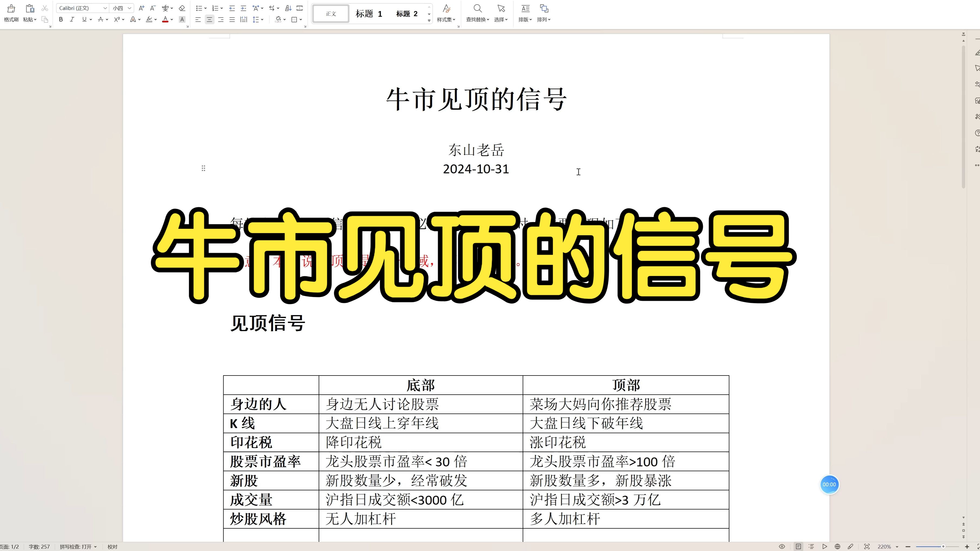Open spell check (拼写检查) status menu
The height and width of the screenshot is (551, 980).
[x=78, y=546]
